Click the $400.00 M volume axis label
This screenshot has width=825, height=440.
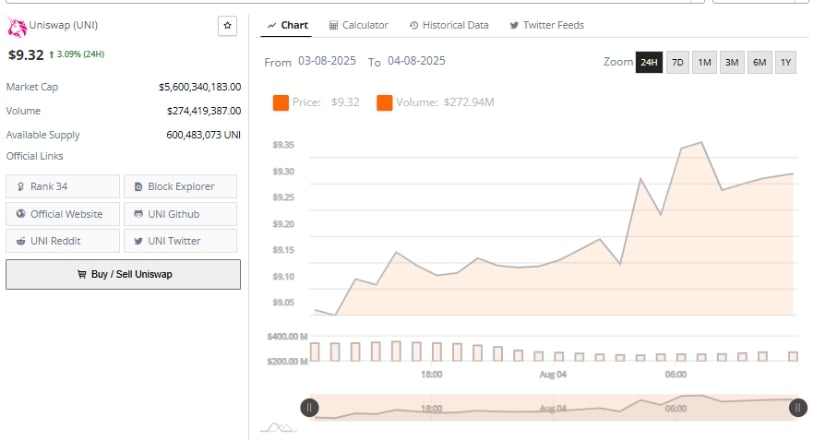click(x=287, y=336)
